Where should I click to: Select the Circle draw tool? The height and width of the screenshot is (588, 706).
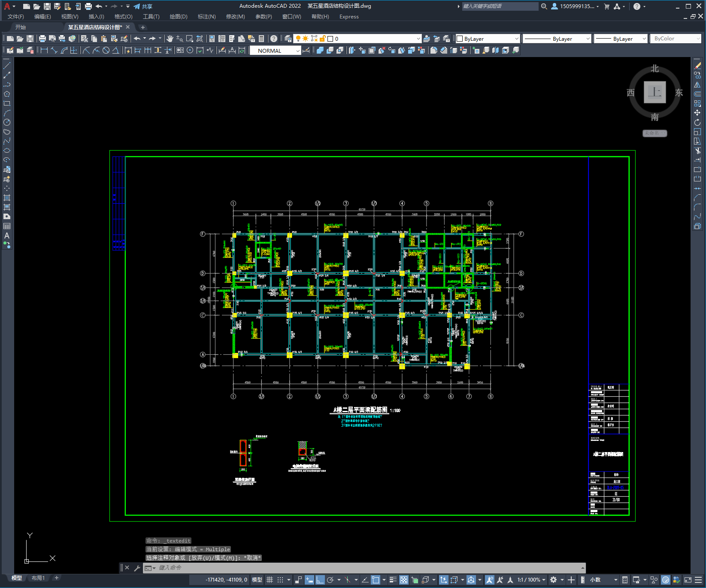(7, 122)
